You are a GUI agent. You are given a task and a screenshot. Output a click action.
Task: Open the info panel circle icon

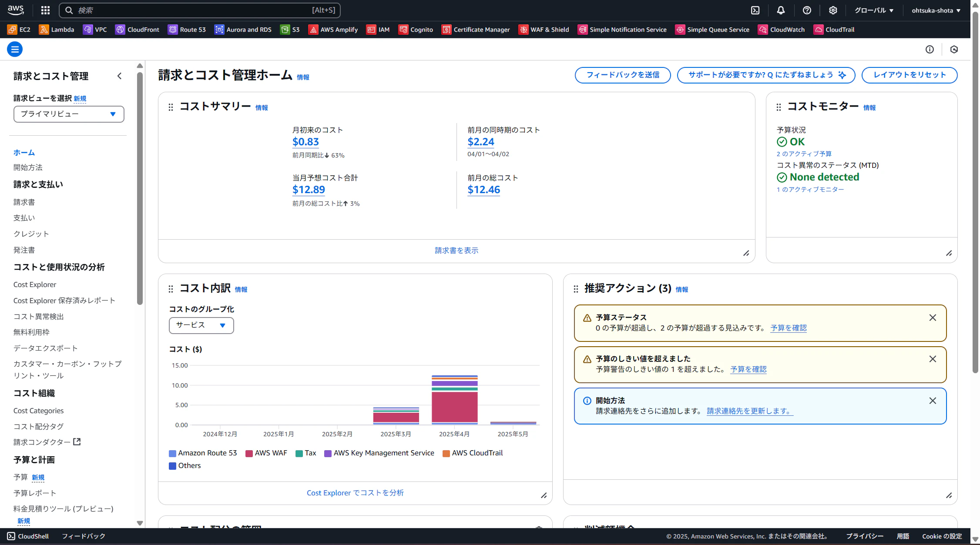pos(930,49)
